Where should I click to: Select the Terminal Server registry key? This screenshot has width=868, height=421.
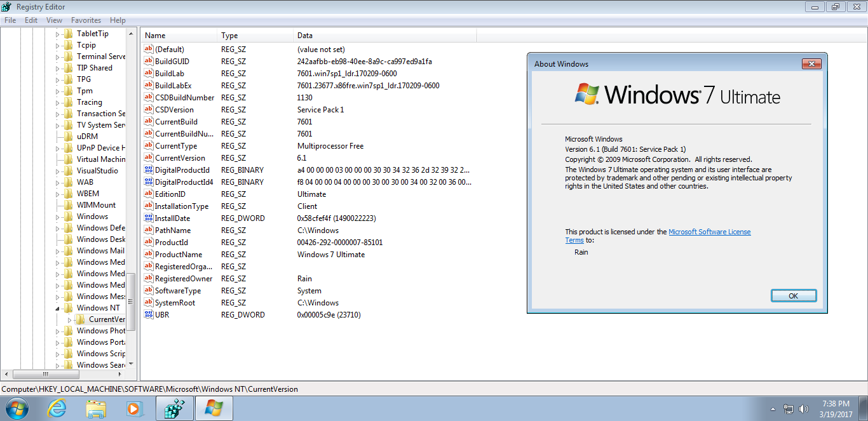(x=101, y=57)
